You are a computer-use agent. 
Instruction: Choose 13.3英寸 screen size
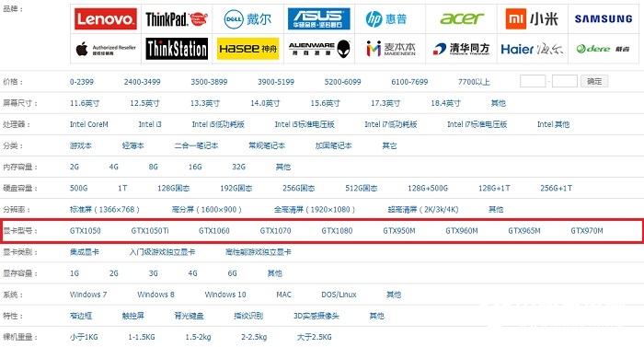tap(205, 103)
